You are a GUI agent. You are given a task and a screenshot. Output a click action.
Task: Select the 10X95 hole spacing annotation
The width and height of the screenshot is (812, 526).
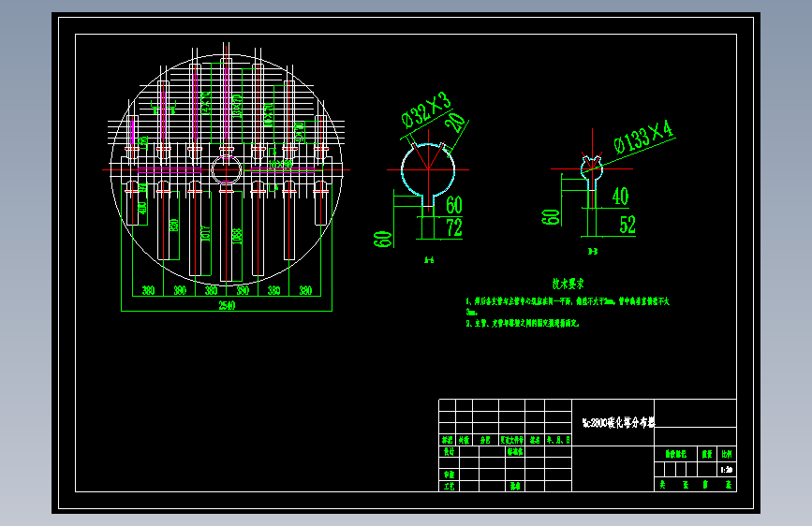click(x=280, y=164)
